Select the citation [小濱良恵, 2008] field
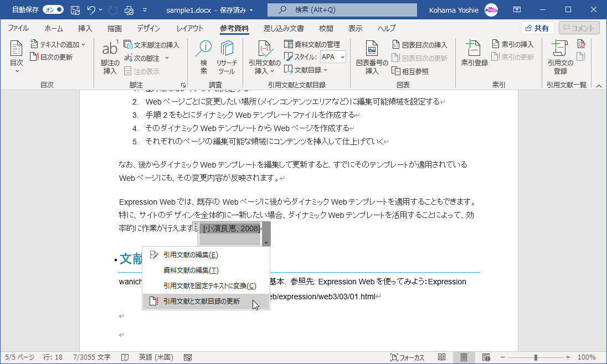Image resolution: width=607 pixels, height=364 pixels. click(x=231, y=228)
